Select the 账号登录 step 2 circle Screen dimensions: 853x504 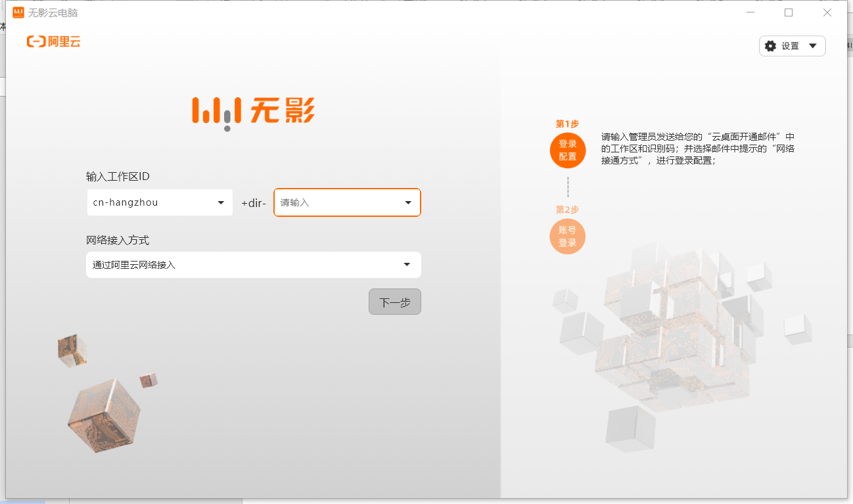coord(568,237)
